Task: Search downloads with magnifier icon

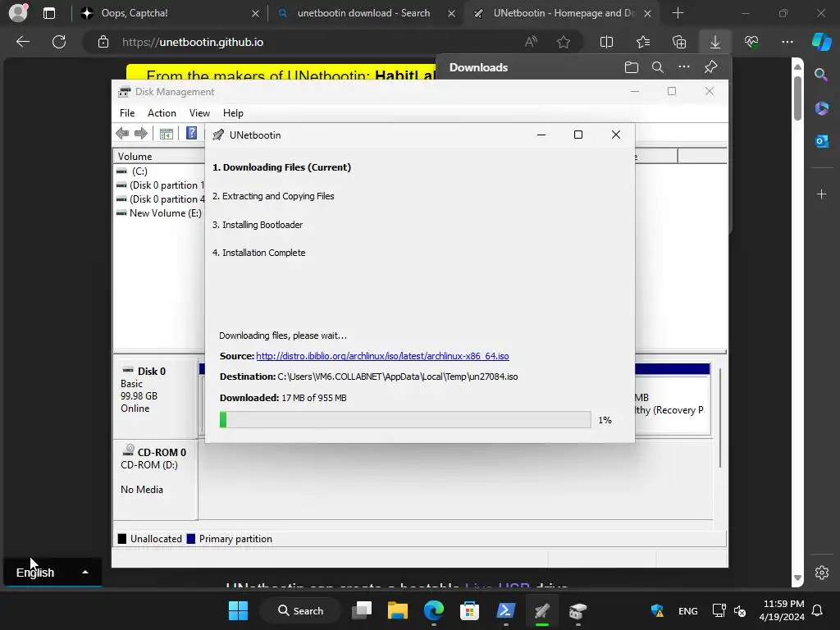Action: [x=658, y=67]
